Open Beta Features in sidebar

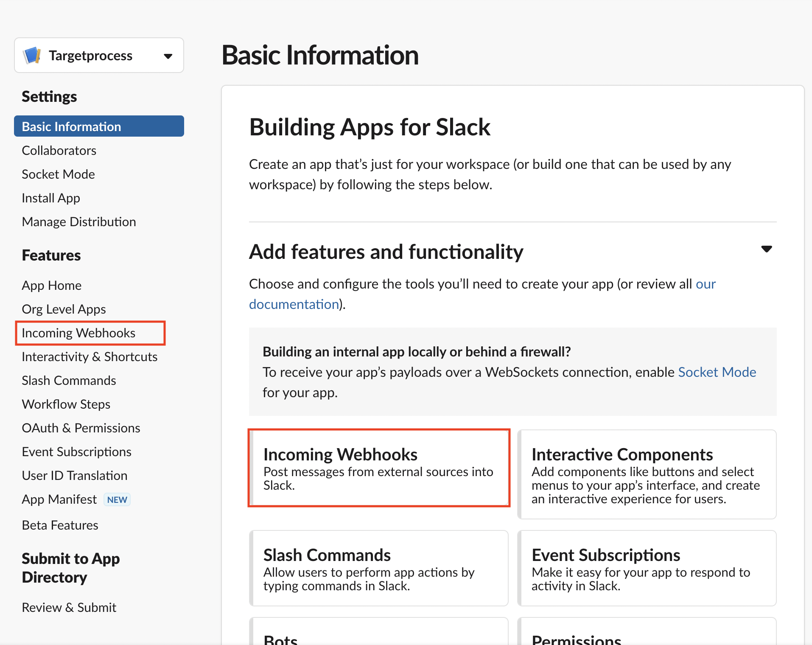[x=60, y=525]
